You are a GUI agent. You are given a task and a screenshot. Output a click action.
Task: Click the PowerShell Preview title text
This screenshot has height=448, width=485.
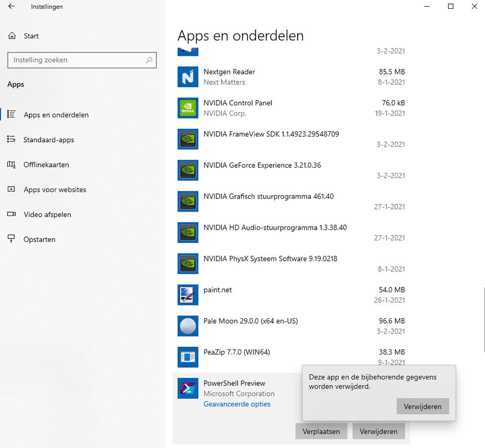click(x=234, y=383)
